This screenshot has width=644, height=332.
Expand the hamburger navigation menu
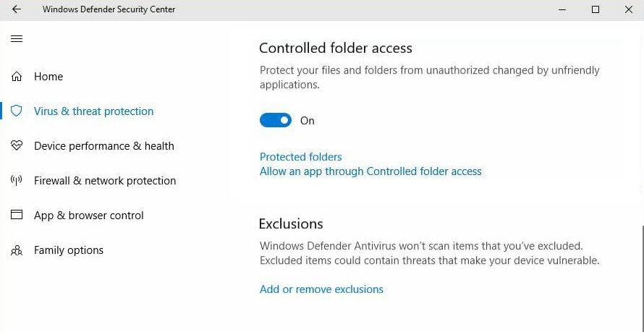[17, 39]
